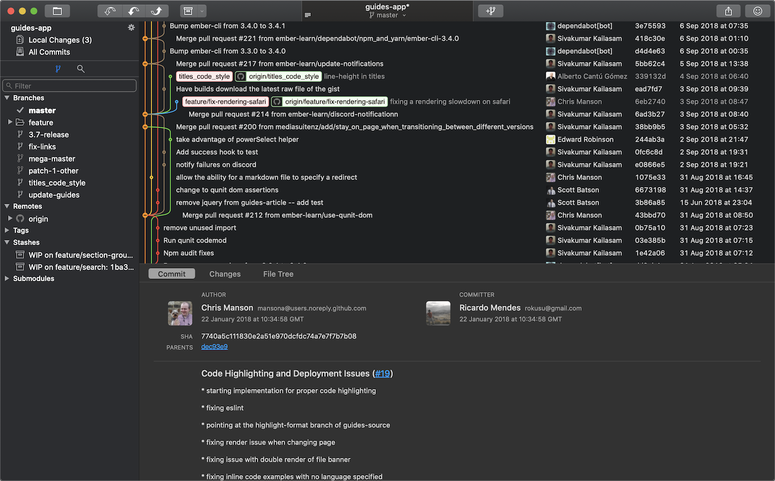Select the patch-1-other branch
This screenshot has height=481, width=775.
[x=53, y=171]
